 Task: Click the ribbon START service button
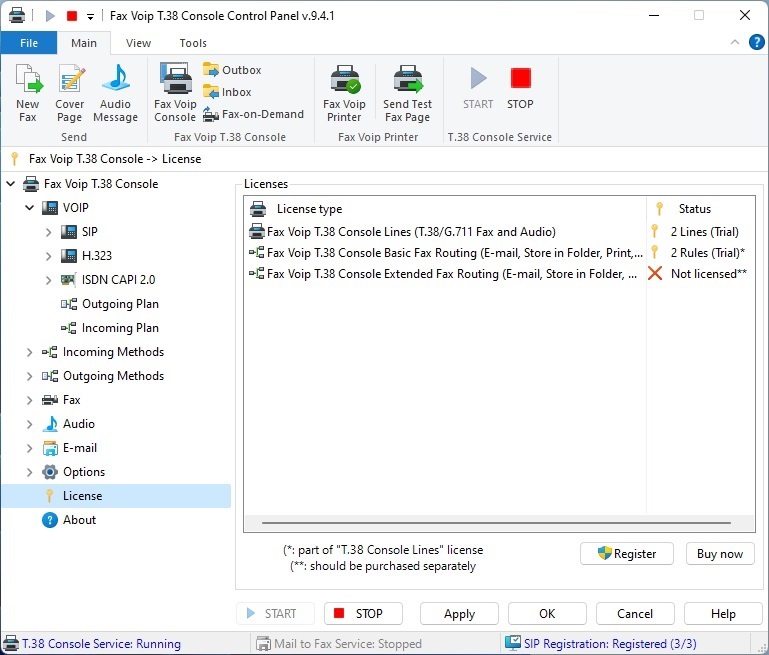[478, 88]
